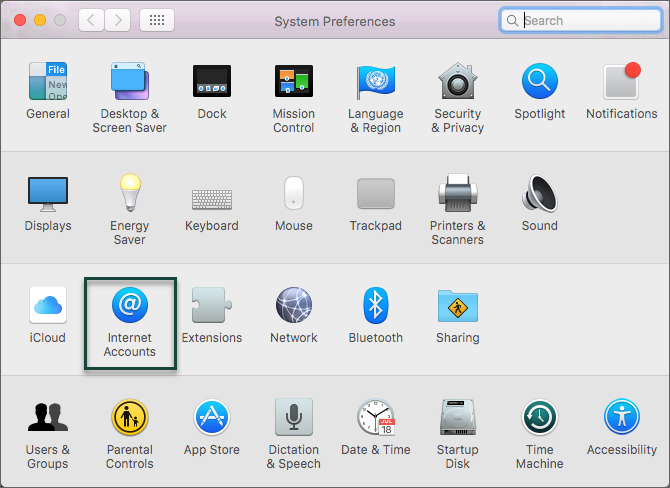Click the forward navigation arrow

pyautogui.click(x=117, y=20)
